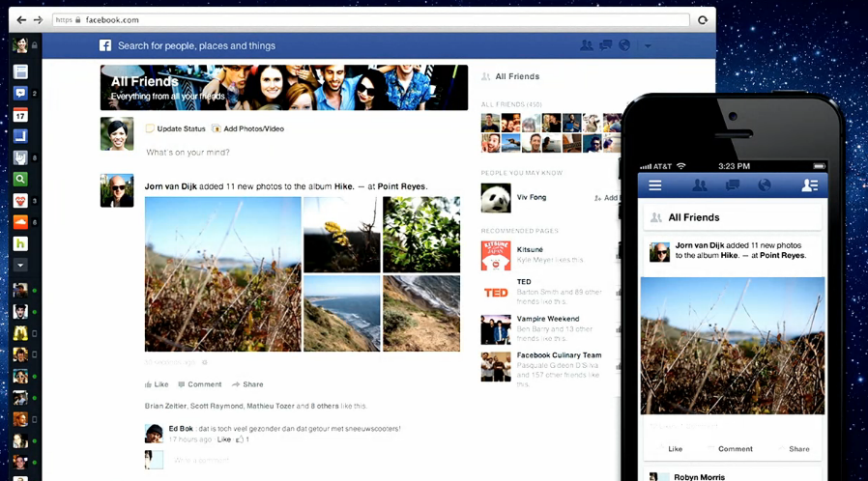The width and height of the screenshot is (868, 481).
Task: Open the orange SoundCloud app in sidebar
Action: [19, 222]
